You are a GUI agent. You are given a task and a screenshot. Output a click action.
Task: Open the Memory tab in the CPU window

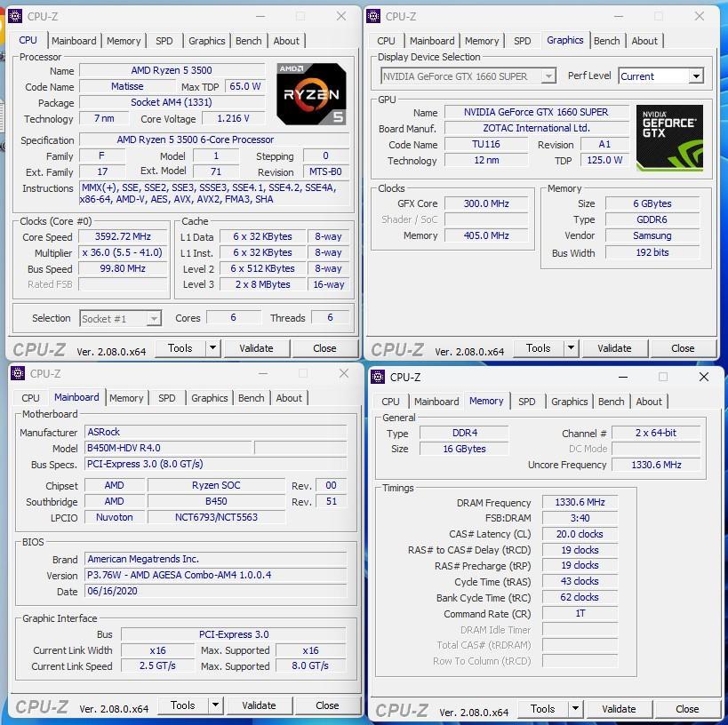[124, 41]
